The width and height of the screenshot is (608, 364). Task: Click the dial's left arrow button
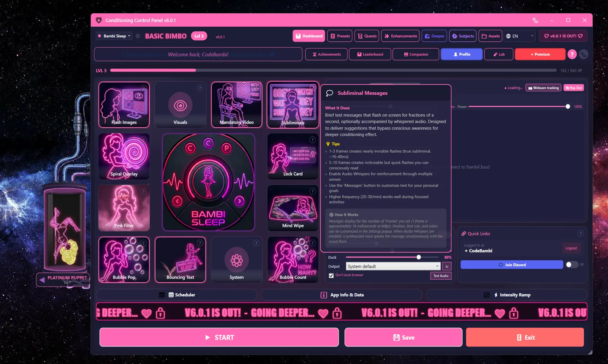click(177, 201)
